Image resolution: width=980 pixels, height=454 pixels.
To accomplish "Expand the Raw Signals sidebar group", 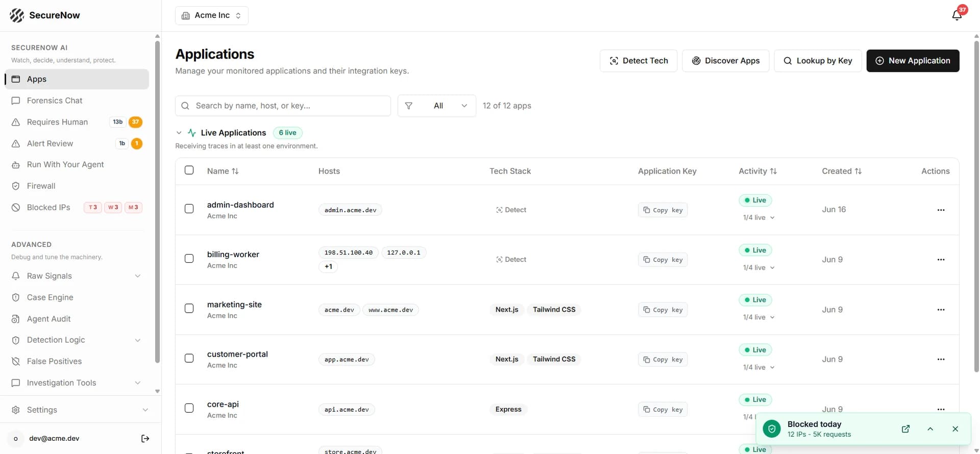I will [x=77, y=276].
